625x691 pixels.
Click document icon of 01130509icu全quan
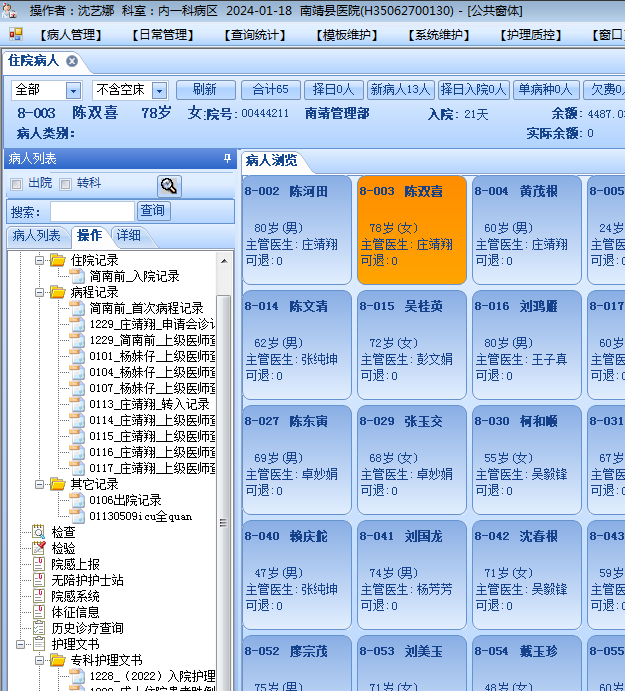pos(77,516)
